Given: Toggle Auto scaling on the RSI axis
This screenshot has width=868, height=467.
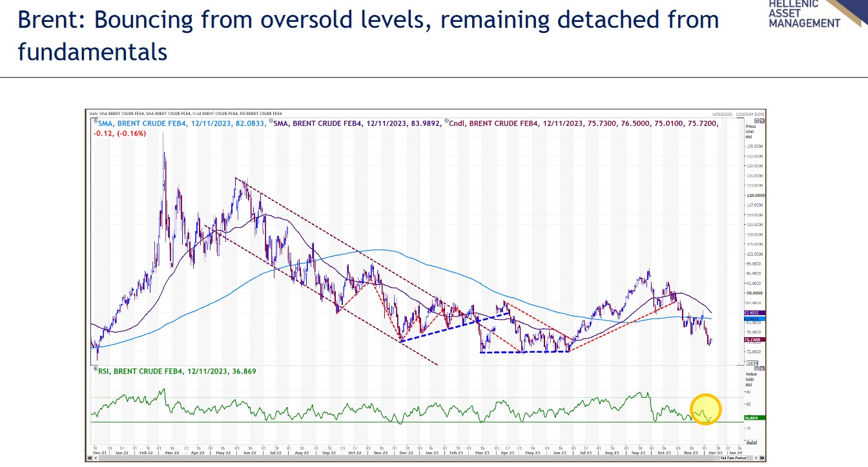Looking at the screenshot, I should (751, 442).
